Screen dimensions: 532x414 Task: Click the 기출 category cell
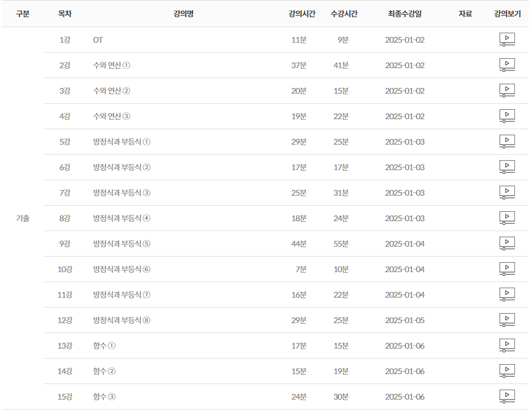coord(23,218)
